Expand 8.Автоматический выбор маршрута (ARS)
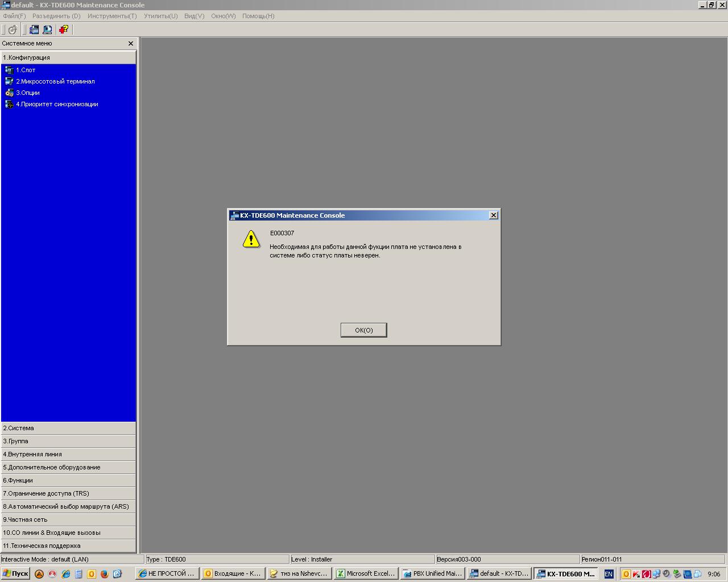This screenshot has width=728, height=582. coord(68,506)
